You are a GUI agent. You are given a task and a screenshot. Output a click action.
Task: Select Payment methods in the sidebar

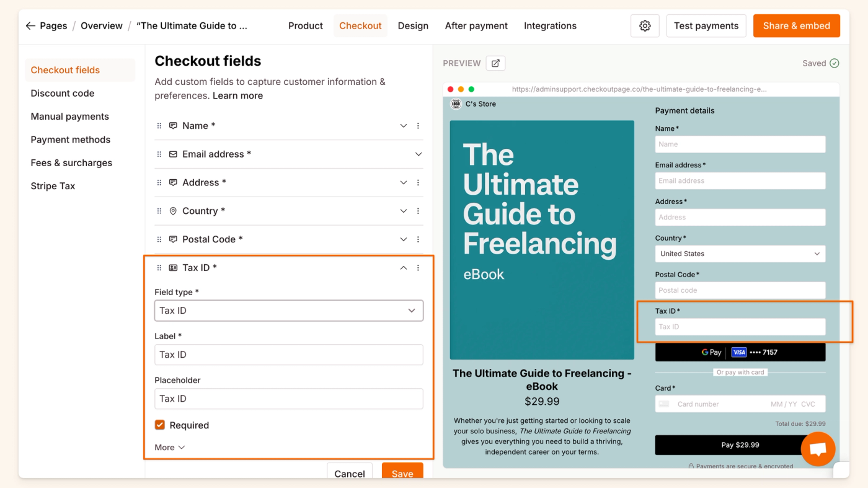click(80, 140)
